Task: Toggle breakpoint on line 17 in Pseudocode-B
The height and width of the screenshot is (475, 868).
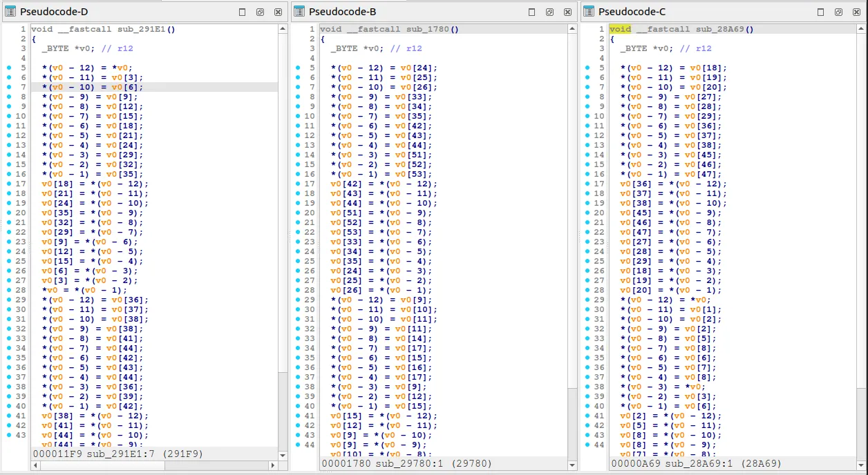Action: point(299,184)
